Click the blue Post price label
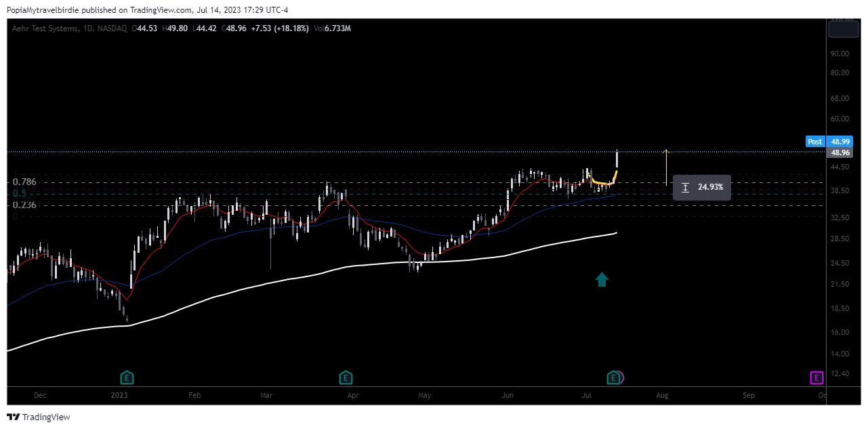 click(815, 142)
